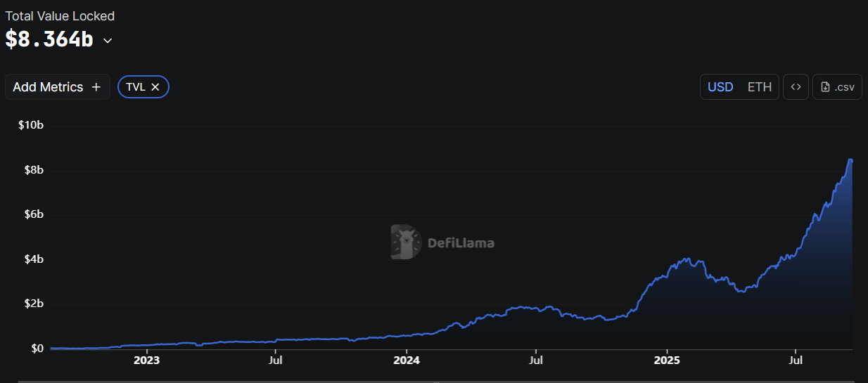
Task: Click the DefiLlama watermark text
Action: tap(461, 243)
